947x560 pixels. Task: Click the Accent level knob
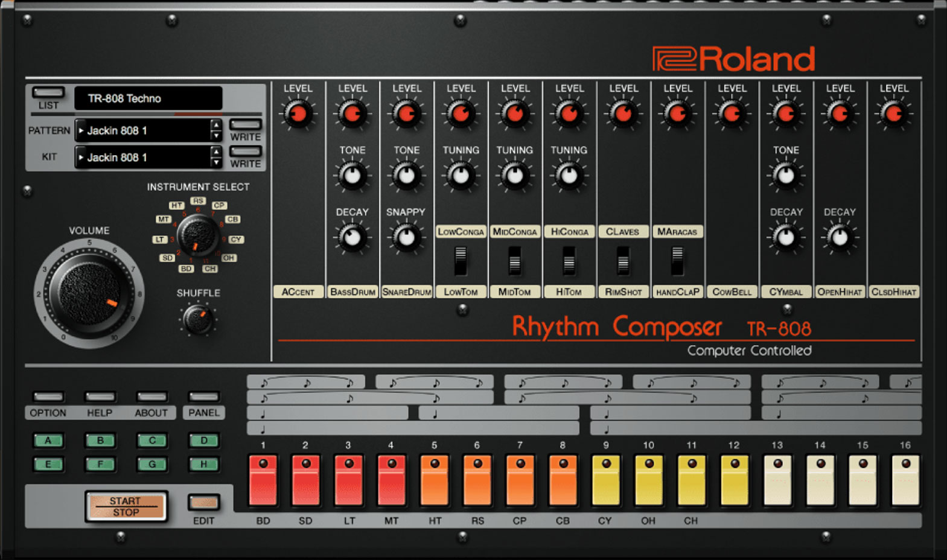pos(298,113)
